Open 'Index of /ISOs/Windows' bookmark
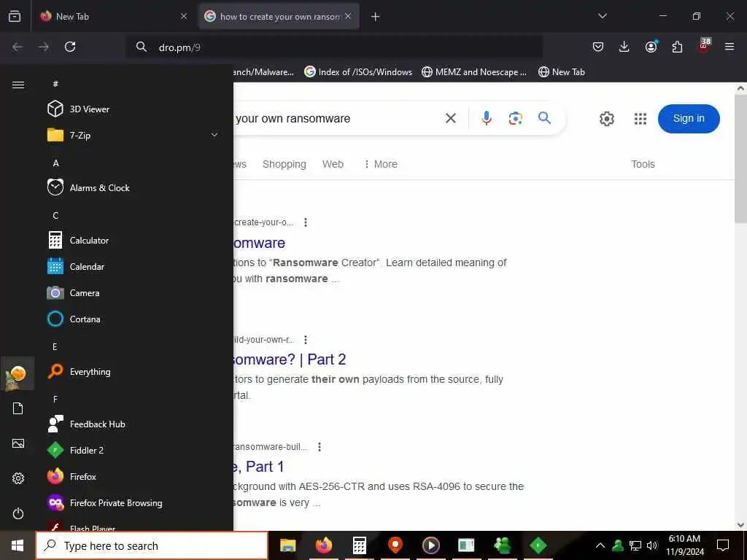The width and height of the screenshot is (747, 560). [x=358, y=72]
